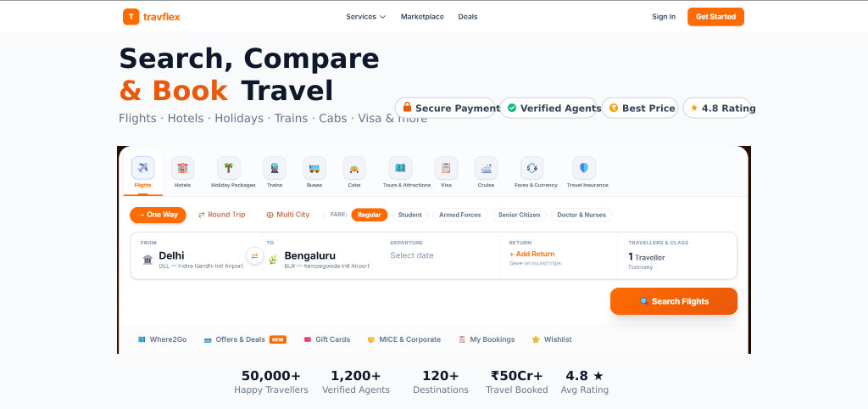The width and height of the screenshot is (868, 409).
Task: Choose Round Trip option
Action: [222, 215]
